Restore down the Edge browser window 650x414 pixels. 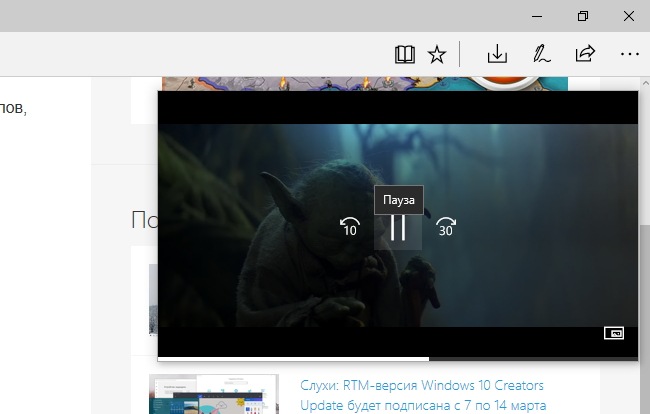[583, 16]
